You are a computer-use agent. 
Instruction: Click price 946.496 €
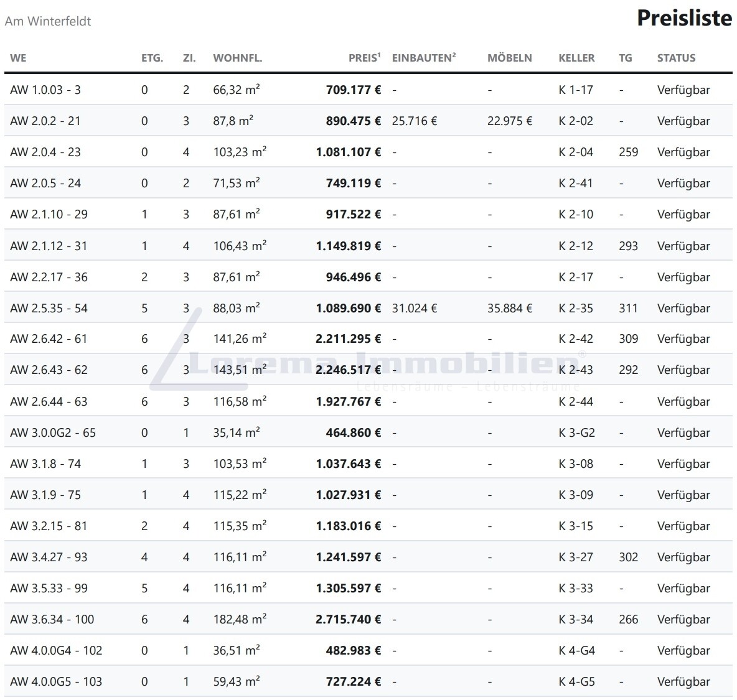pos(354,277)
